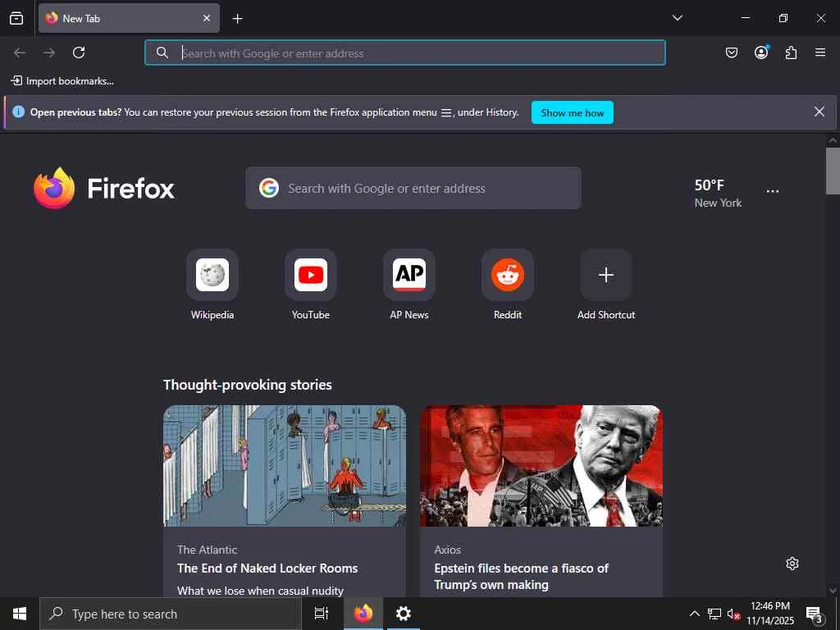840x630 pixels.
Task: Open the Naked Locker Rooms story image
Action: 285,466
